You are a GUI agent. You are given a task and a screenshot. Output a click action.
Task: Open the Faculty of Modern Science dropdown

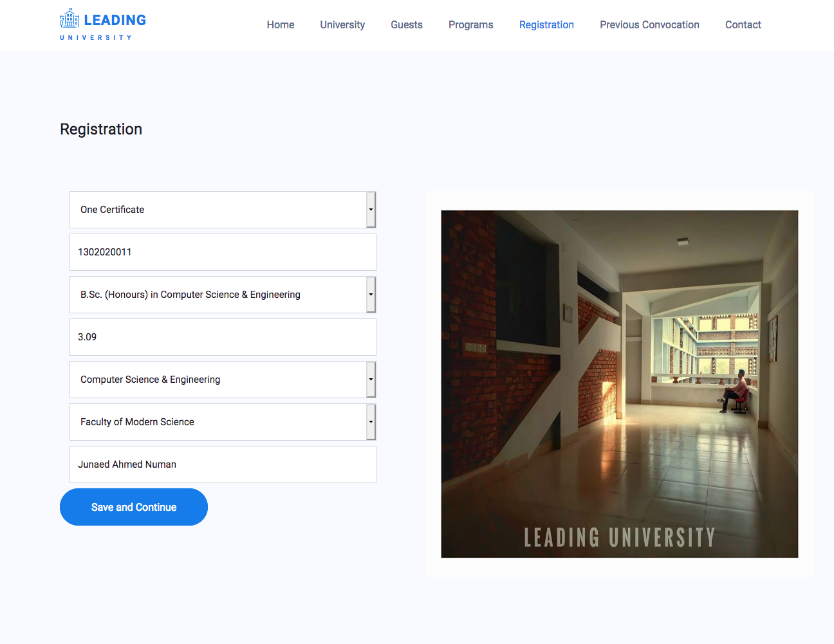click(x=218, y=422)
